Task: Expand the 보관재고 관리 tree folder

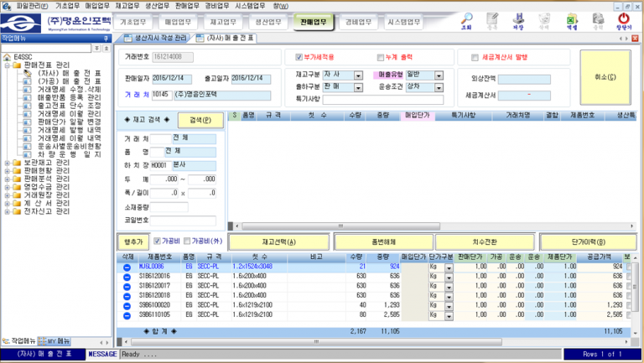Action: pyautogui.click(x=8, y=163)
